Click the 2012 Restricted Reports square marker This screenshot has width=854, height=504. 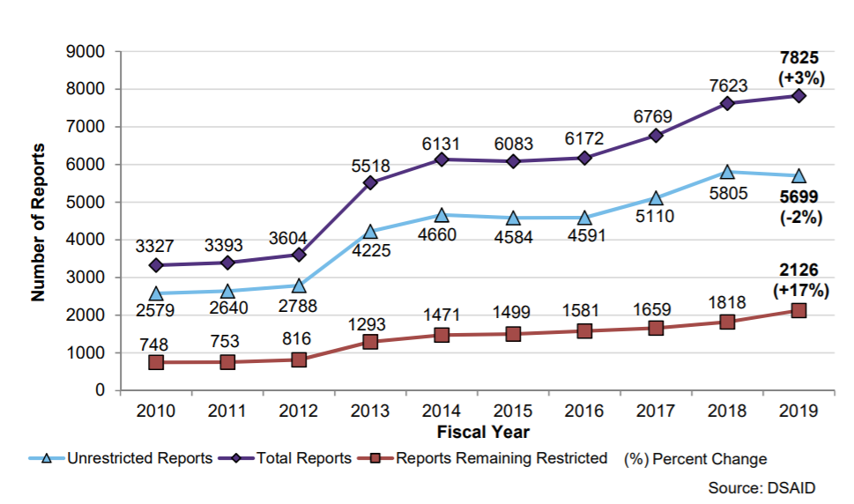(299, 359)
